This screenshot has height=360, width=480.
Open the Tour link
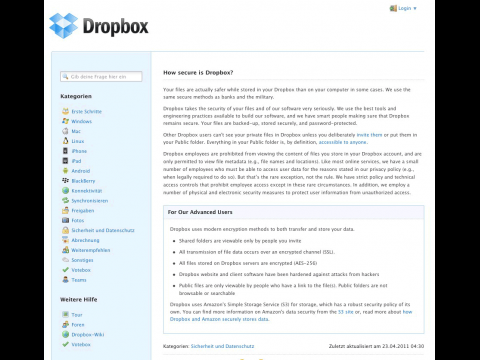[77, 315]
